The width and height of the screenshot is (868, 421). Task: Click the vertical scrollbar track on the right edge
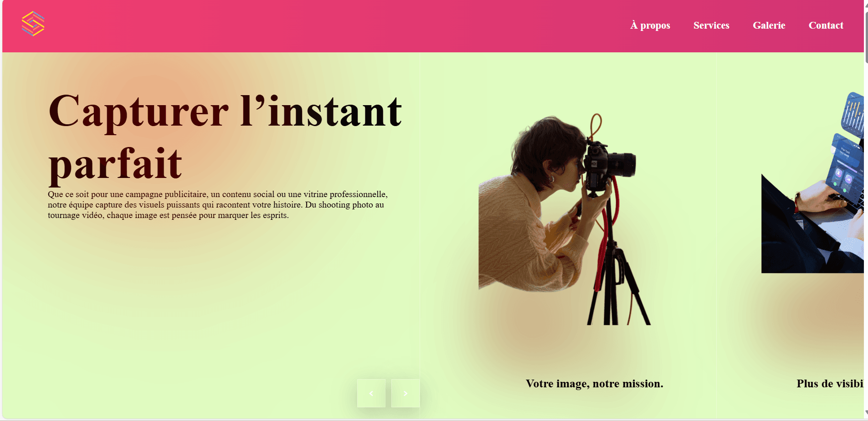click(x=866, y=228)
